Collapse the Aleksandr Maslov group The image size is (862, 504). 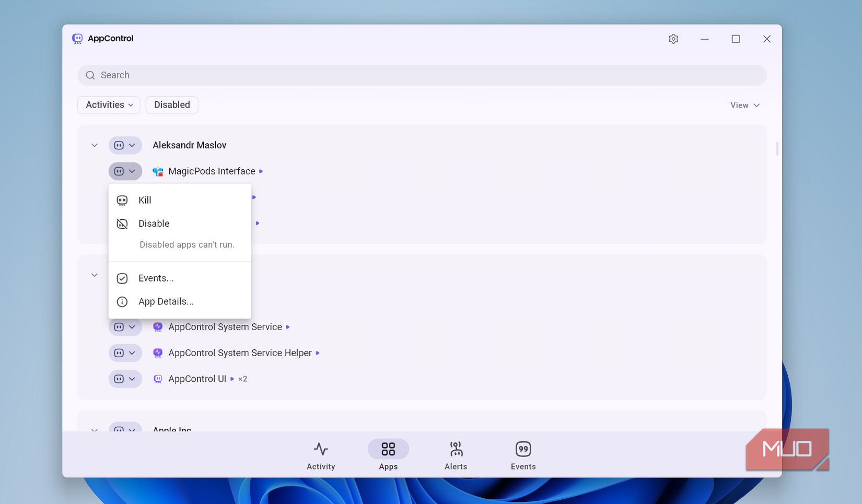pos(94,145)
